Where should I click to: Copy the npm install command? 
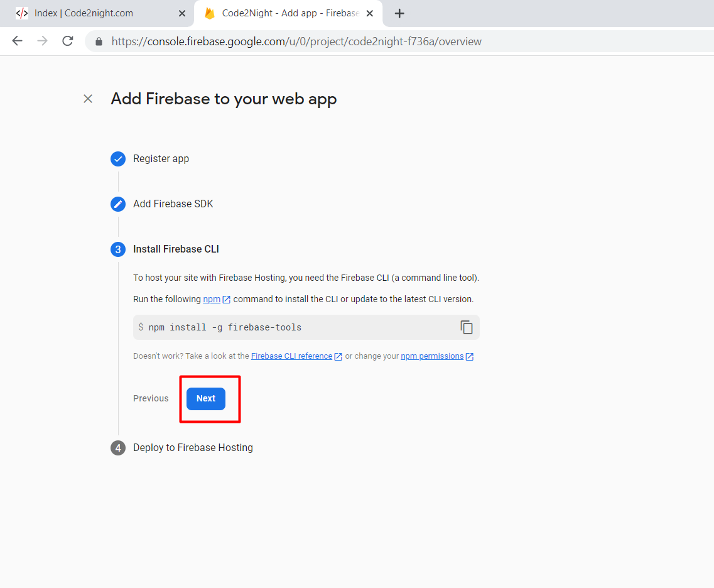click(x=467, y=327)
